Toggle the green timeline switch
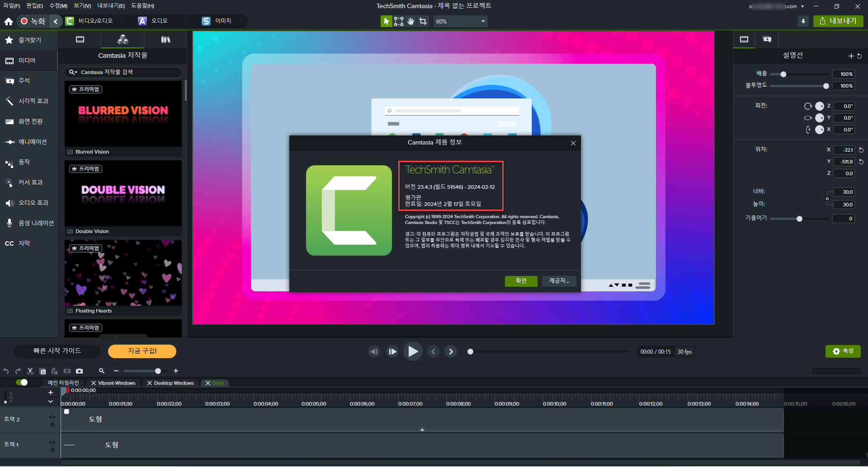 pos(21,383)
